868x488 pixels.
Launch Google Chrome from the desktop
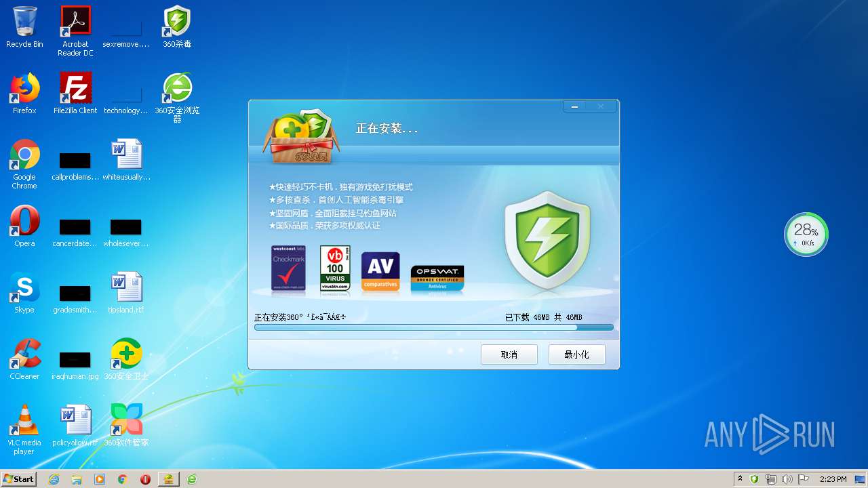[x=24, y=164]
